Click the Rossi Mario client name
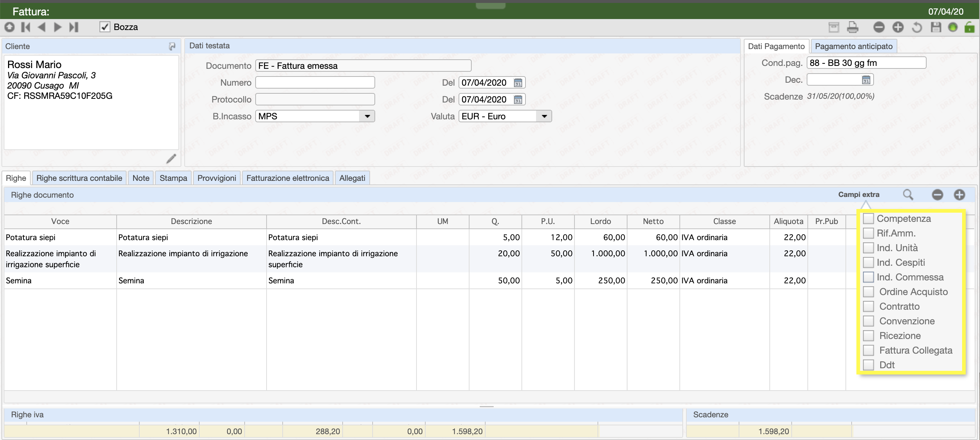Screen dimensions: 980x440 tap(34, 64)
